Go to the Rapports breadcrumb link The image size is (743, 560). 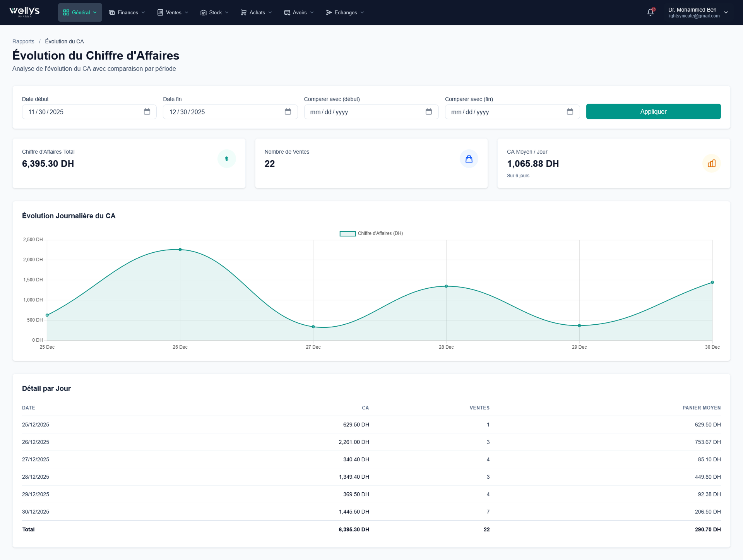pos(23,41)
